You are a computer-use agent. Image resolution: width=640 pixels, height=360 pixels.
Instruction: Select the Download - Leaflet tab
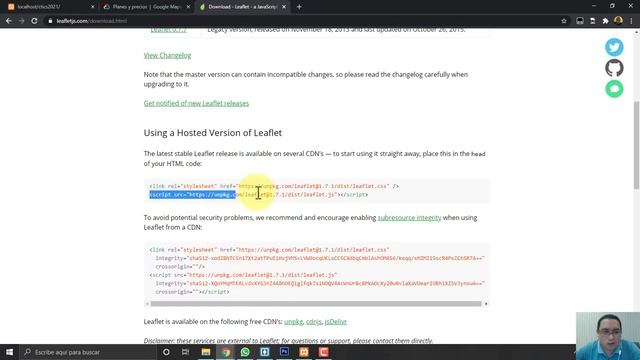pyautogui.click(x=242, y=7)
